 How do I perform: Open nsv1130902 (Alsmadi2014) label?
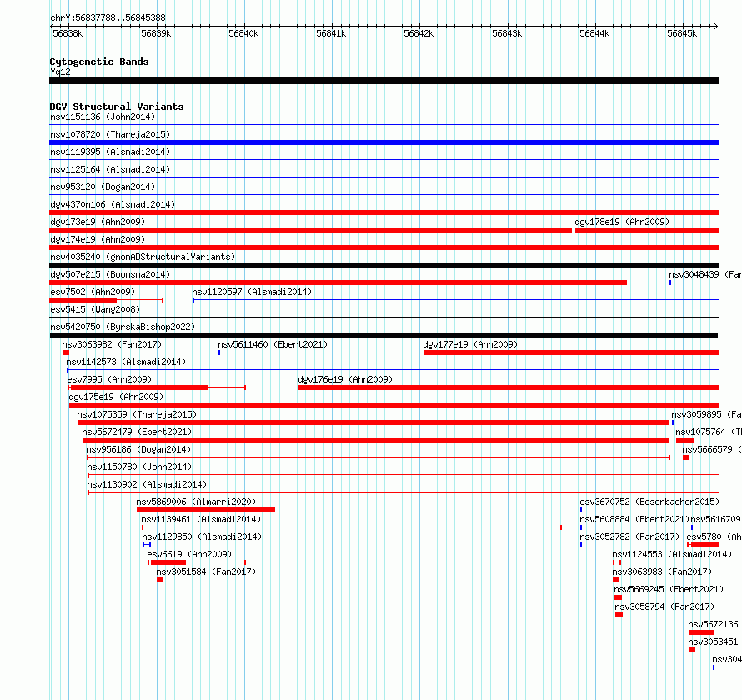[147, 484]
